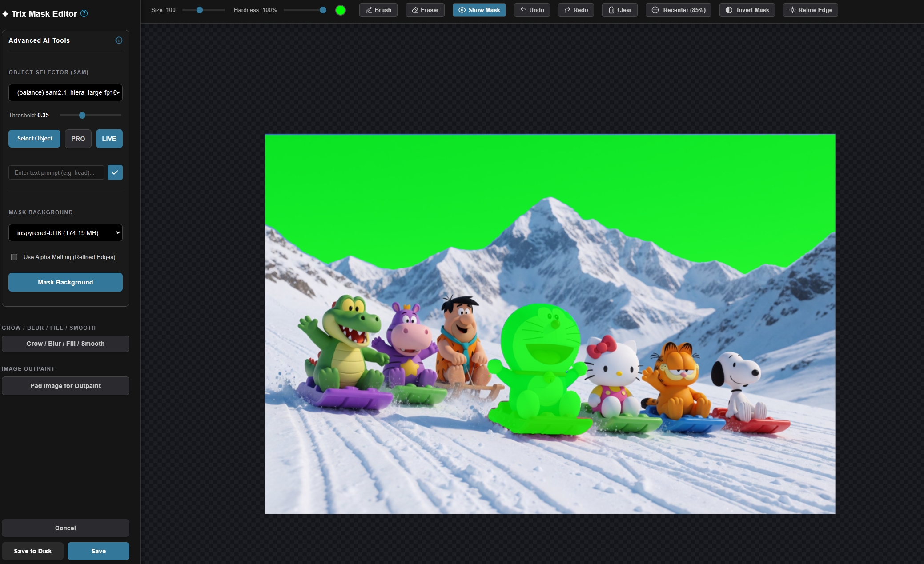
Task: Recenter the canvas view (85%)
Action: point(678,10)
